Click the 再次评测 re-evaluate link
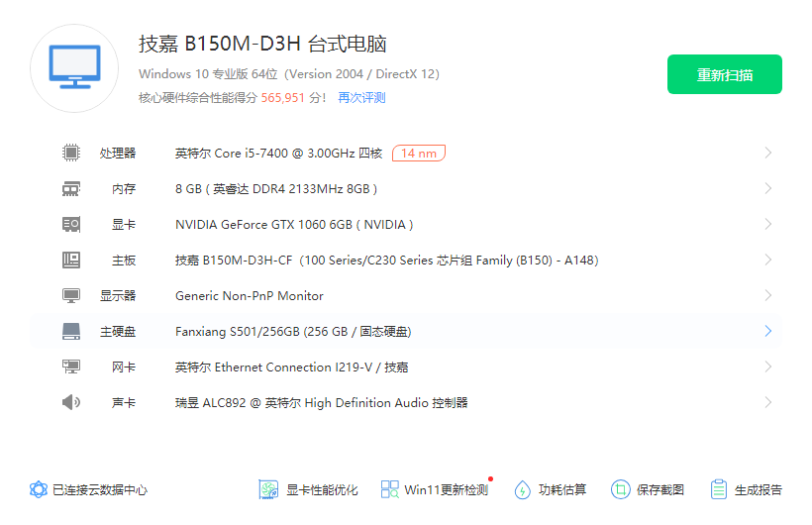 (x=361, y=98)
